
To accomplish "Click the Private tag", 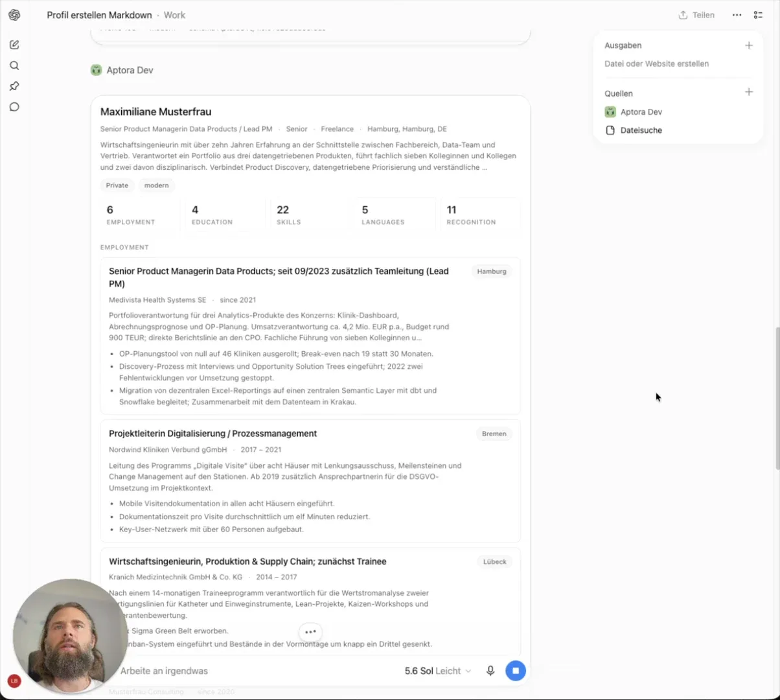I will pyautogui.click(x=117, y=185).
